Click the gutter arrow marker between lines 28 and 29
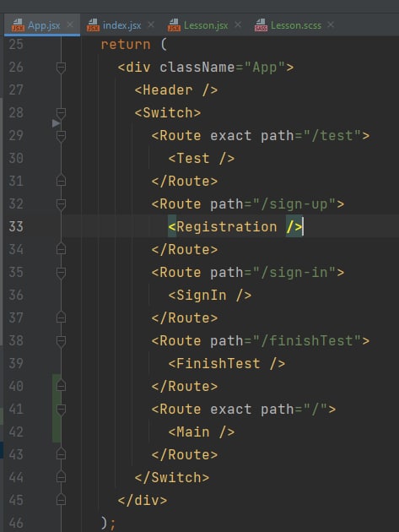This screenshot has height=532, width=399. pyautogui.click(x=56, y=123)
